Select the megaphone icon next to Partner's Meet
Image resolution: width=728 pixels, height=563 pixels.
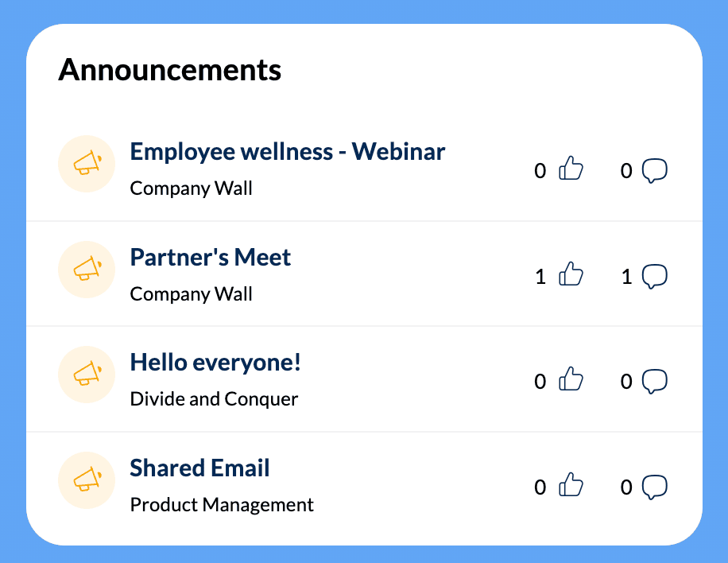[x=87, y=270]
